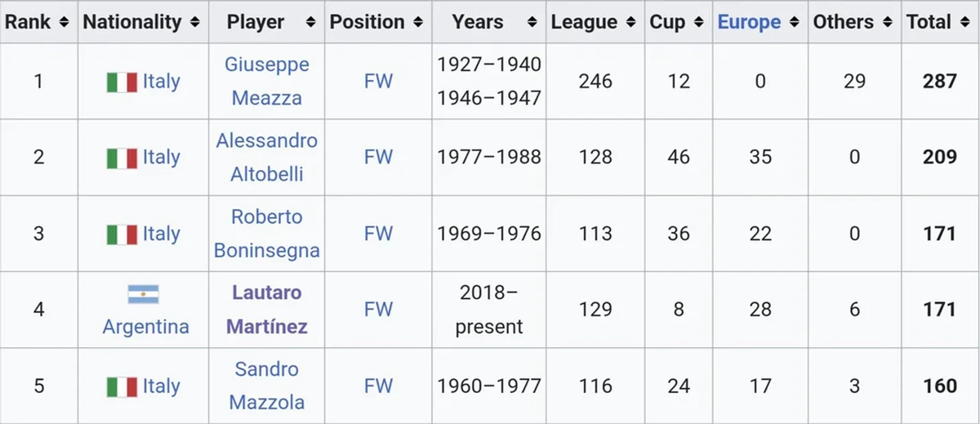Sort by Nationality column arrows
This screenshot has height=424, width=980.
pyautogui.click(x=194, y=22)
